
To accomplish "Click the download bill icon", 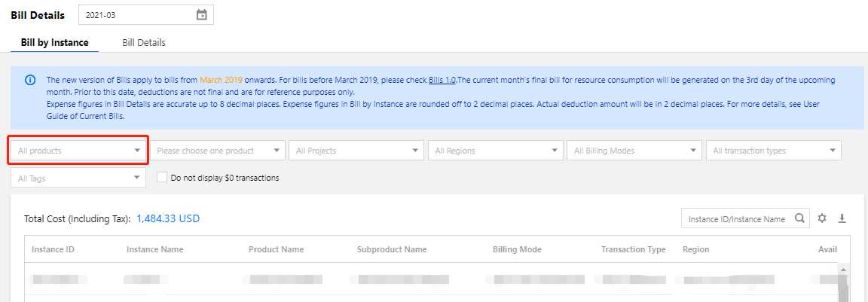I will click(x=842, y=218).
